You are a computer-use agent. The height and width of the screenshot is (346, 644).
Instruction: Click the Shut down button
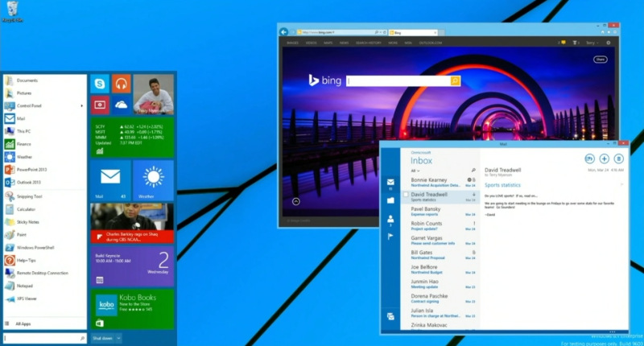click(x=102, y=338)
